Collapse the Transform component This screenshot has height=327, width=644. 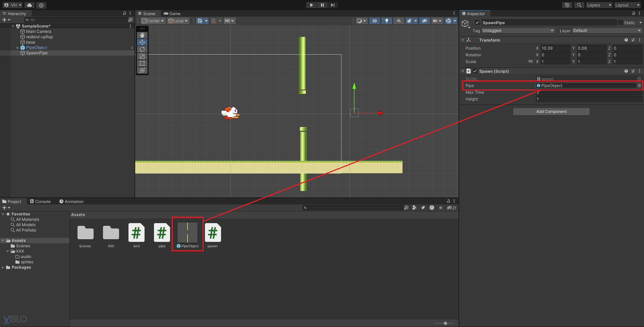point(463,40)
